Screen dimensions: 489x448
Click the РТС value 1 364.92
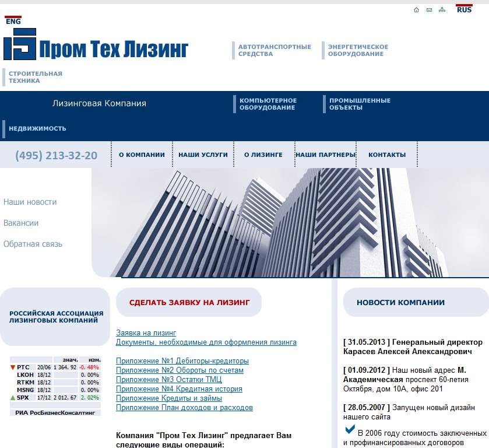[65, 367]
